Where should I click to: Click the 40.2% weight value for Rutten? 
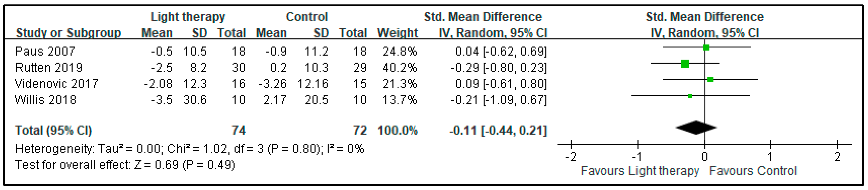point(400,68)
